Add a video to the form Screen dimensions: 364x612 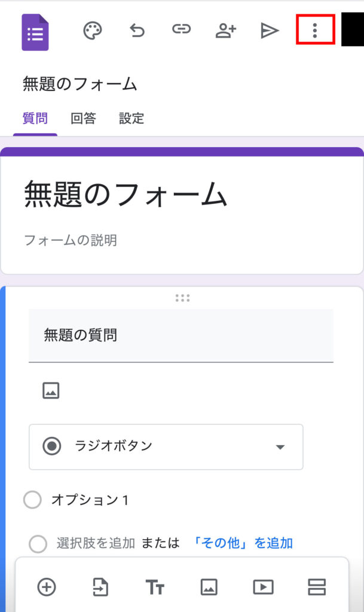(x=263, y=587)
